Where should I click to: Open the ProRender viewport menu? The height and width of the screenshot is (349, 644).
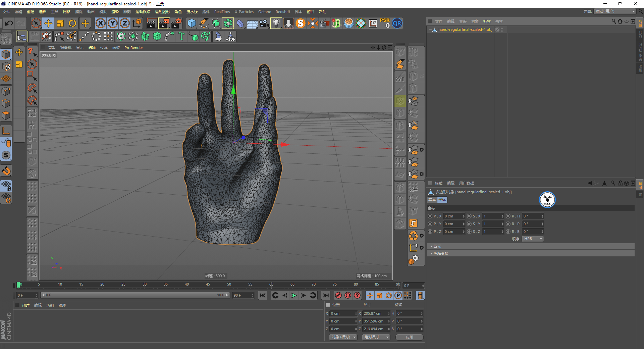133,48
